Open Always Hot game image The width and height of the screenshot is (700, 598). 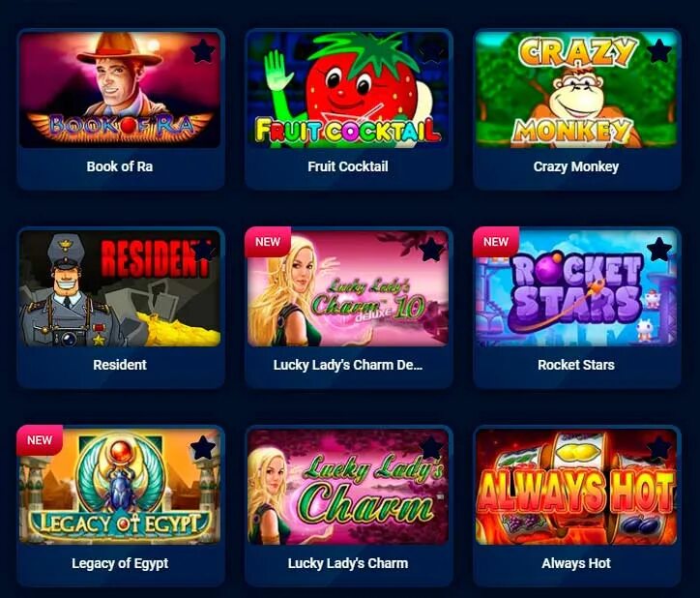(576, 487)
